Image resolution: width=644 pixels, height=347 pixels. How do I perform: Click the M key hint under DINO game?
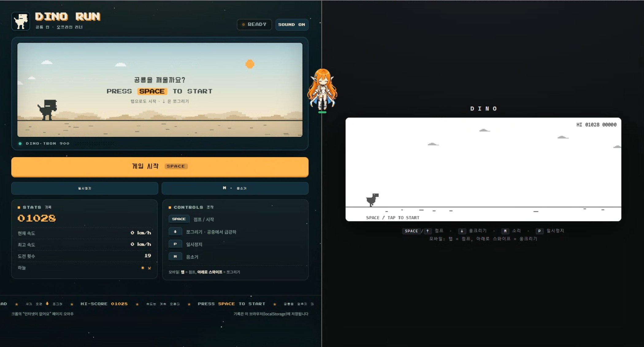[x=505, y=231]
